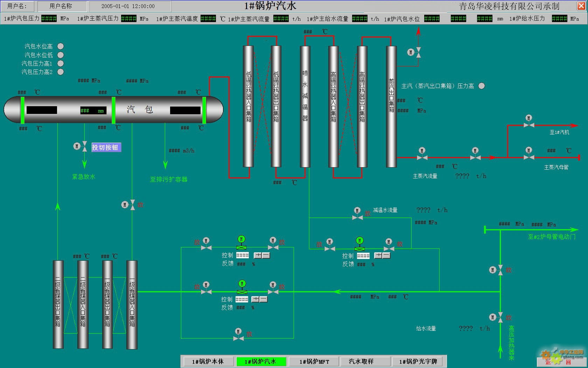
Task: Click the 汽包 drum vessel label
Action: [x=140, y=109]
